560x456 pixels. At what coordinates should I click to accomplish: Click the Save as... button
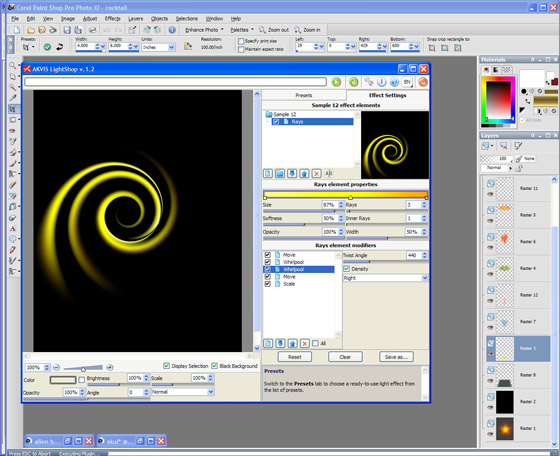[396, 357]
